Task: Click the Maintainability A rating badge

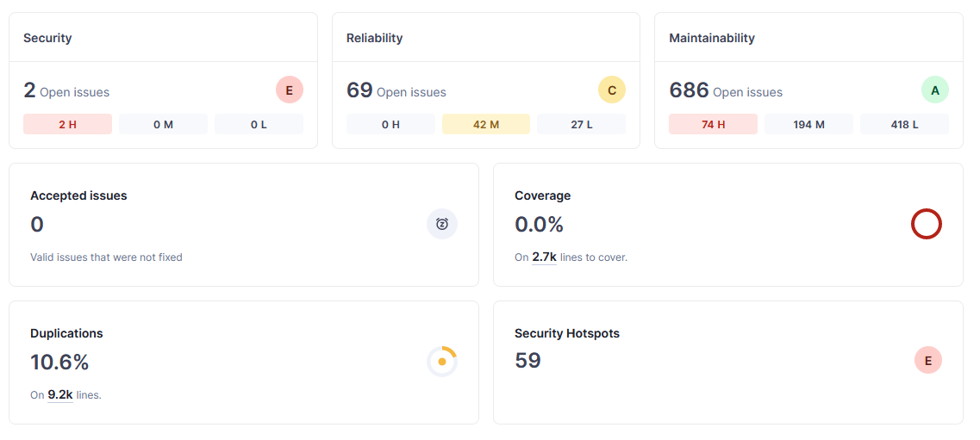Action: (x=934, y=90)
